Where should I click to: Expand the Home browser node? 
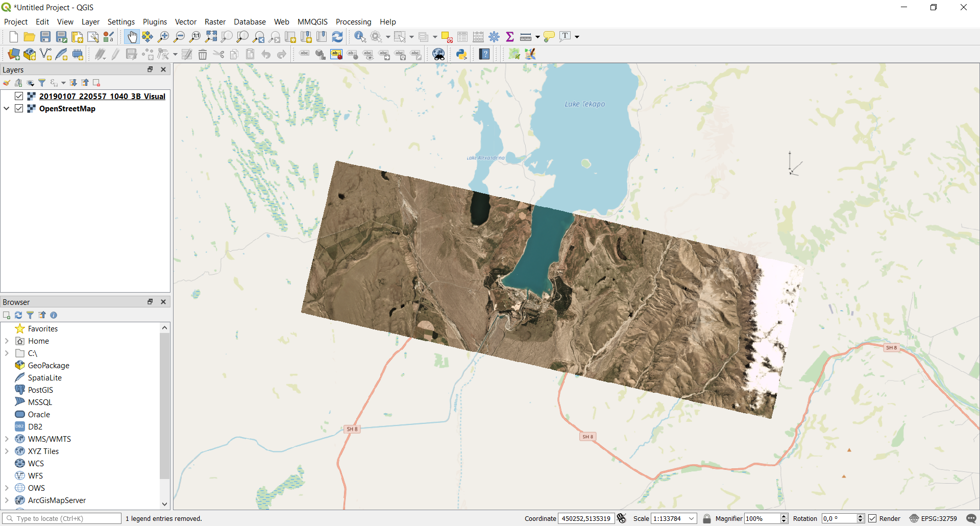click(x=7, y=341)
